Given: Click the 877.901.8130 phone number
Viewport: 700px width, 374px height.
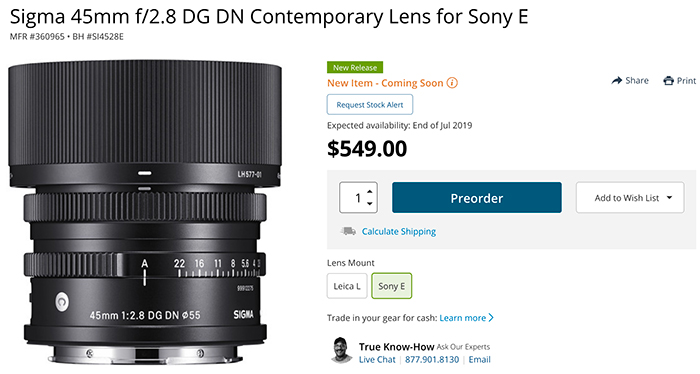Looking at the screenshot, I should (432, 359).
